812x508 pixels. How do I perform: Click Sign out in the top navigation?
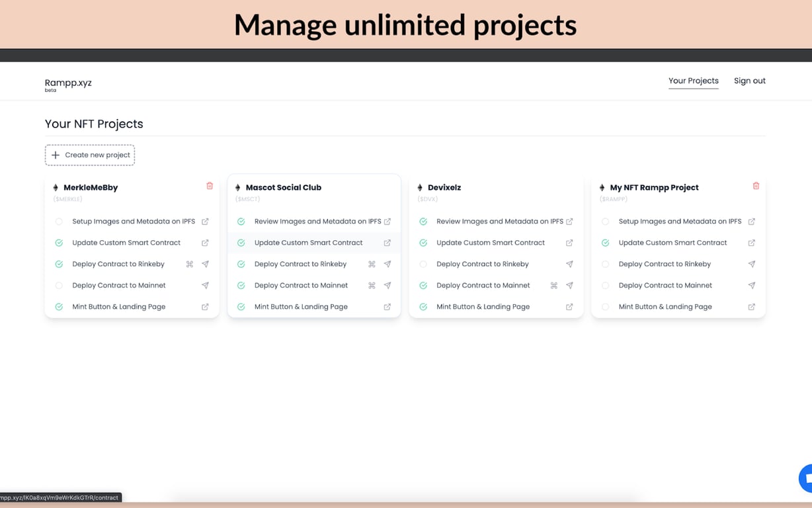tap(749, 80)
